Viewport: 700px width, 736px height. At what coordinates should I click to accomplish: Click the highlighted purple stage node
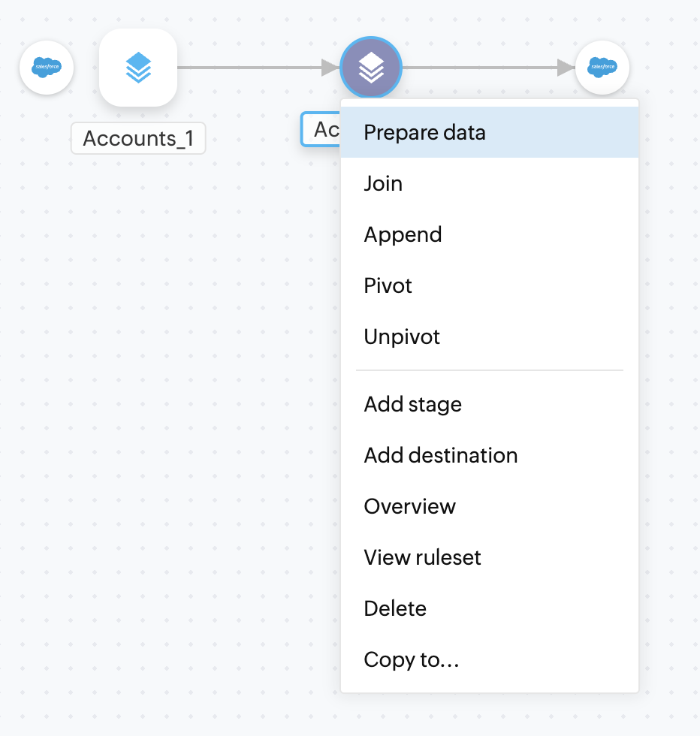click(x=371, y=68)
